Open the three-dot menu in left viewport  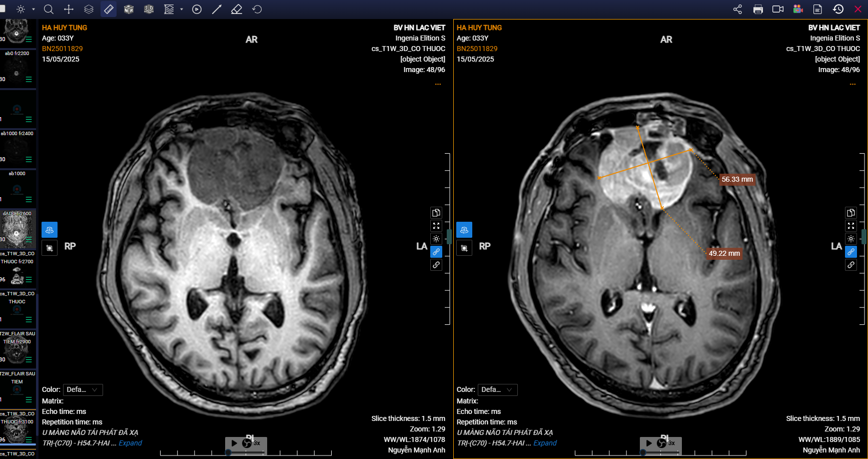[438, 84]
